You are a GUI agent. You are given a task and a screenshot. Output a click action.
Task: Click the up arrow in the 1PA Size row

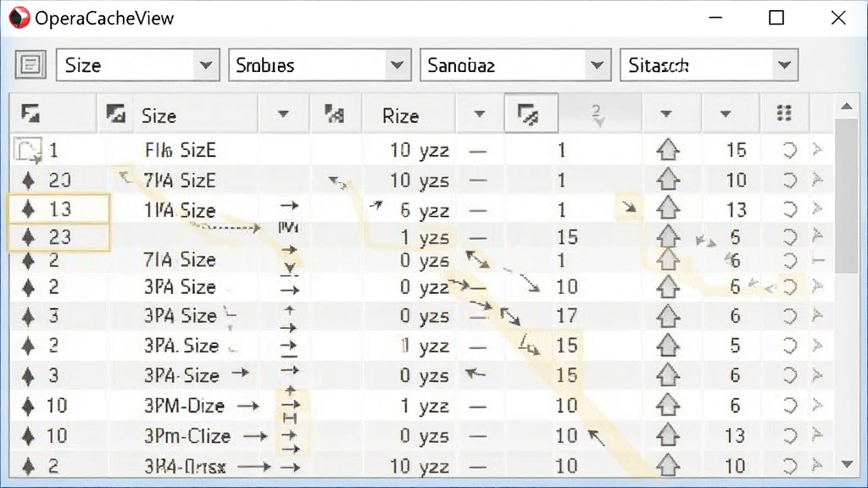668,208
